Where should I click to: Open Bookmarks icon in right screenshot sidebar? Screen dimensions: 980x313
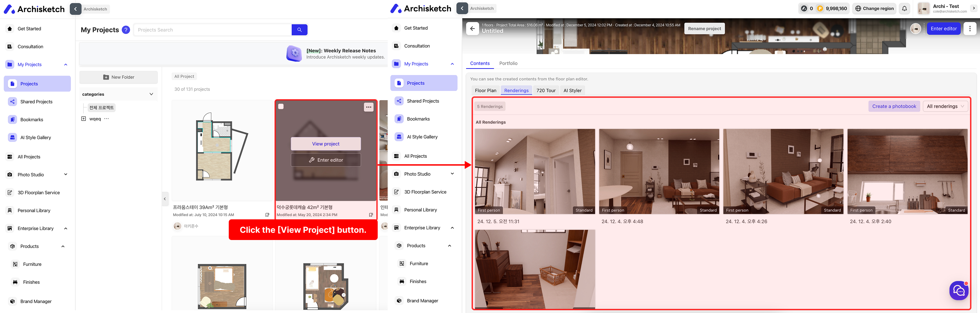399,119
